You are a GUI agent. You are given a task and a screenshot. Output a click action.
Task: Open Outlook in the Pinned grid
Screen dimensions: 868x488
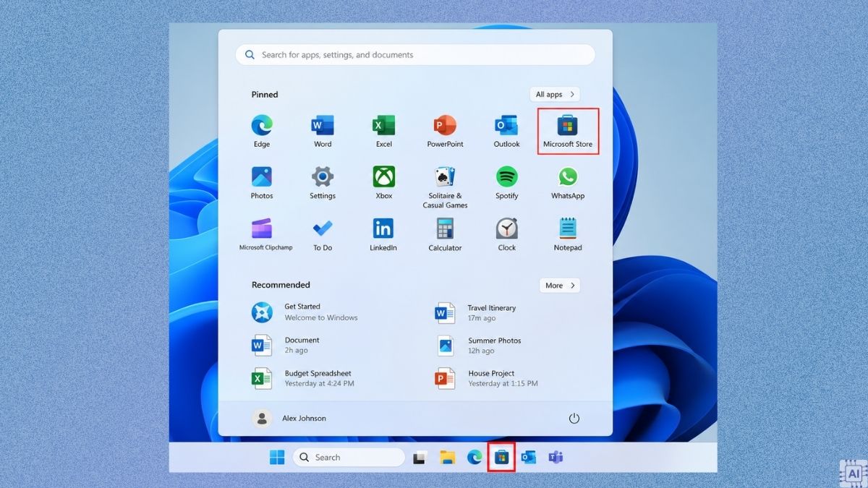pyautogui.click(x=506, y=132)
